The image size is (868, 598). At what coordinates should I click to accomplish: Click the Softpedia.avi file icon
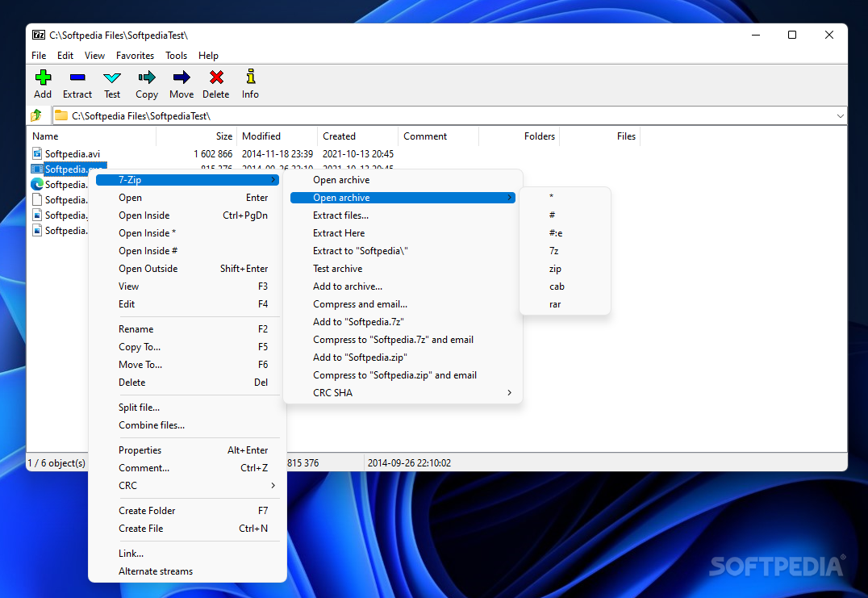pos(37,153)
